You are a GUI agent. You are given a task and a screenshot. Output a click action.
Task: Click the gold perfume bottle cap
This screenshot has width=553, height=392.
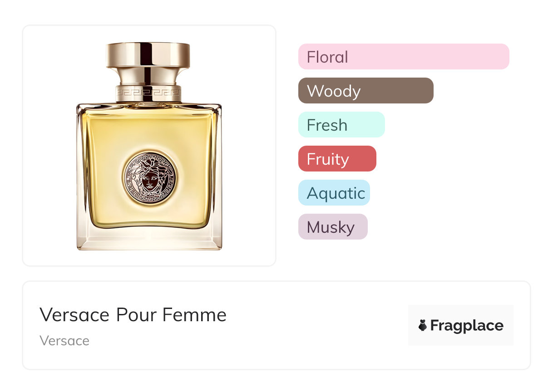tap(148, 55)
